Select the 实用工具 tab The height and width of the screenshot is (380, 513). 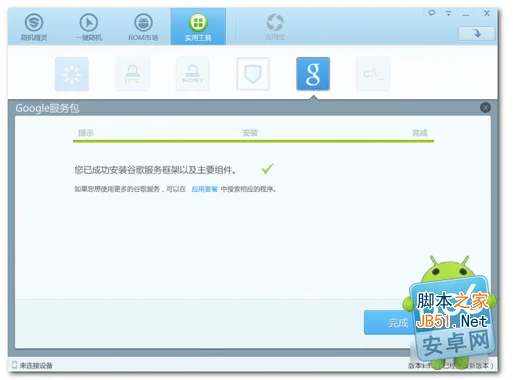pos(198,27)
